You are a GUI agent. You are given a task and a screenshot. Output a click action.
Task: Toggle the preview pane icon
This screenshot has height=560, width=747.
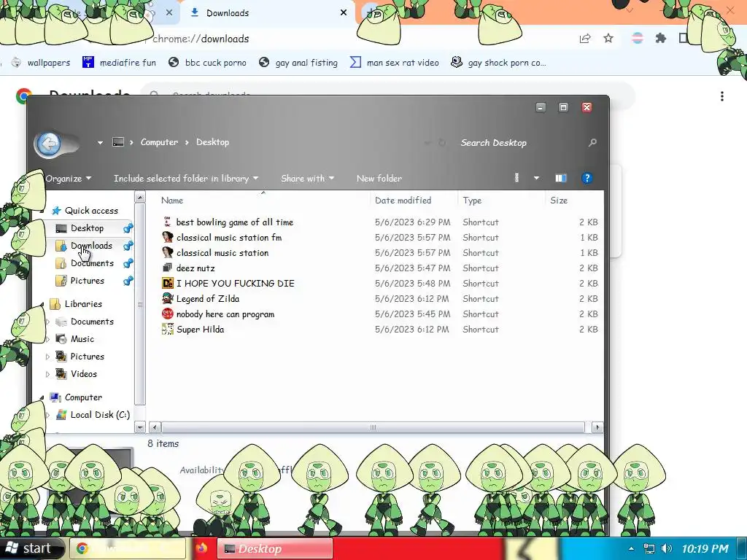tap(561, 178)
